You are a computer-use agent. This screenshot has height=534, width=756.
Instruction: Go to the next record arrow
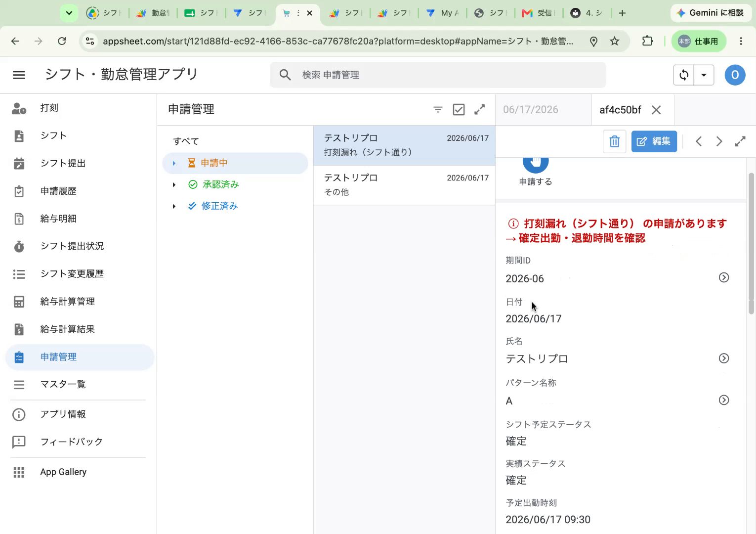719,141
